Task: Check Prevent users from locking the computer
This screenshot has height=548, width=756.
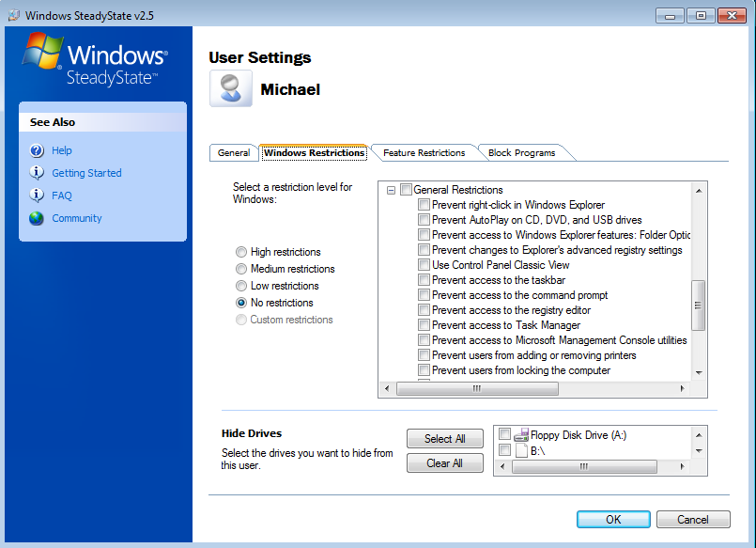Action: tap(424, 370)
